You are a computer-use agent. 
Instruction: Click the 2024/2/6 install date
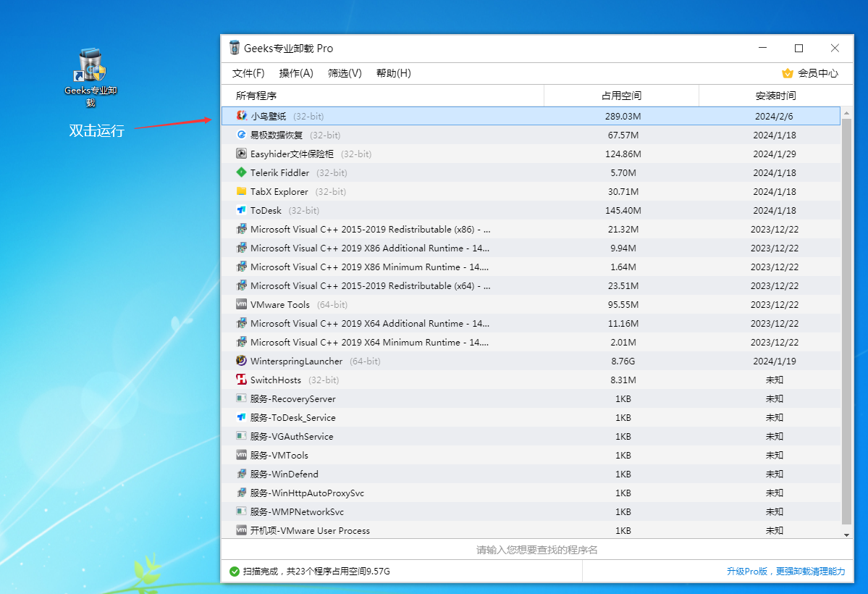click(x=774, y=117)
